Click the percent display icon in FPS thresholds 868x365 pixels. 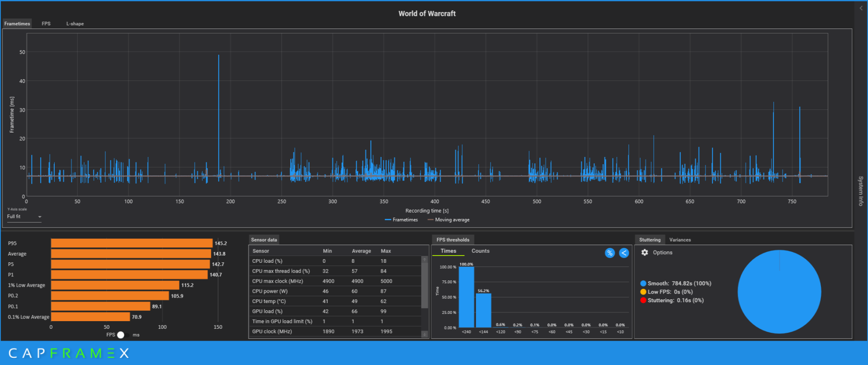pos(609,253)
